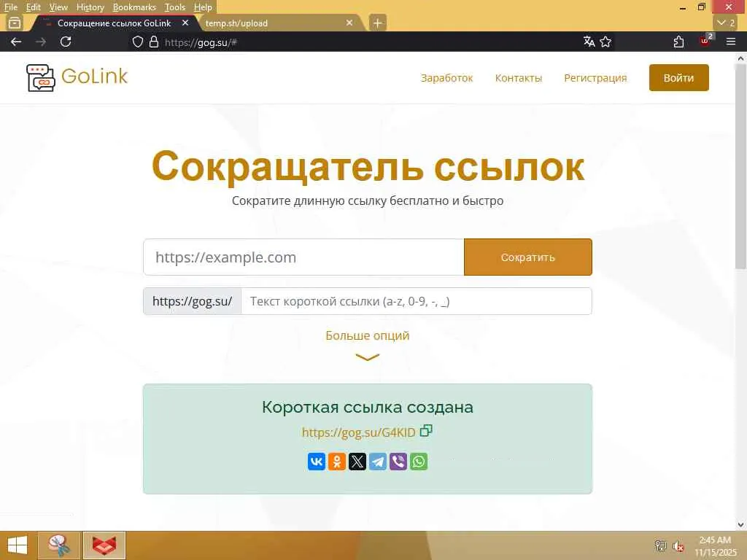Click the muted volume tray icon
747x560 pixels.
coord(678,545)
